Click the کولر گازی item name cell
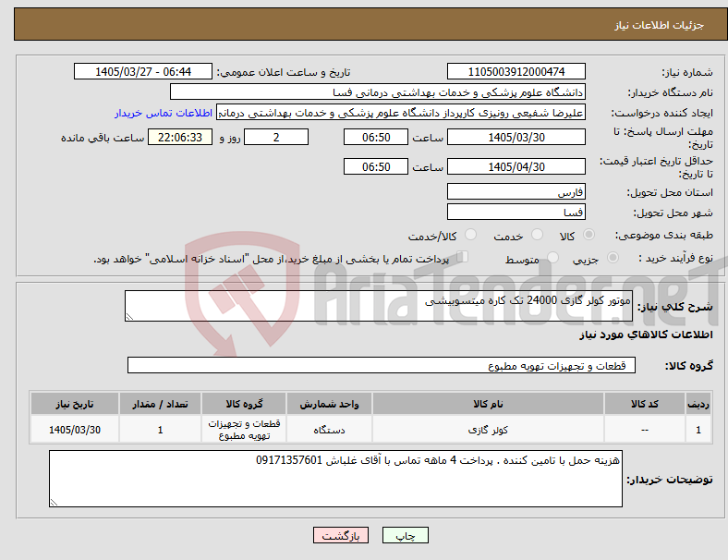728x560 pixels. coord(488,430)
